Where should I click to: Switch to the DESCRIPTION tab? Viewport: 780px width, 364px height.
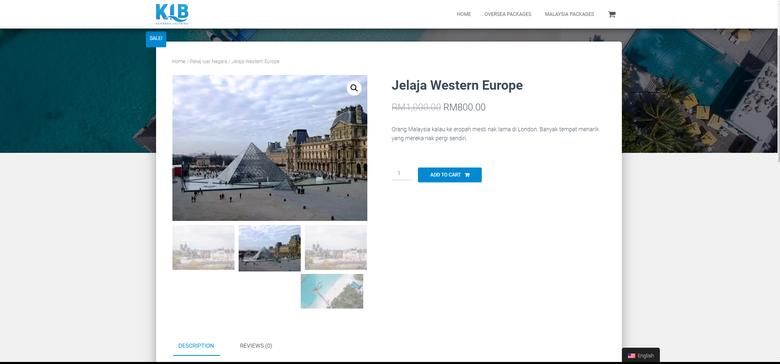tap(196, 346)
